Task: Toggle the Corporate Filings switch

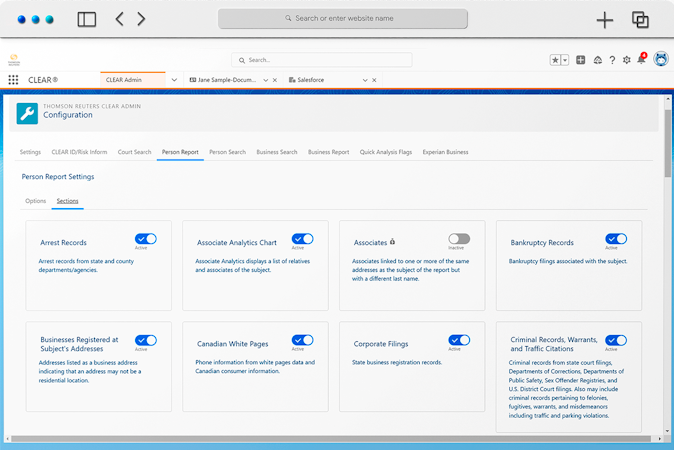Action: (459, 340)
